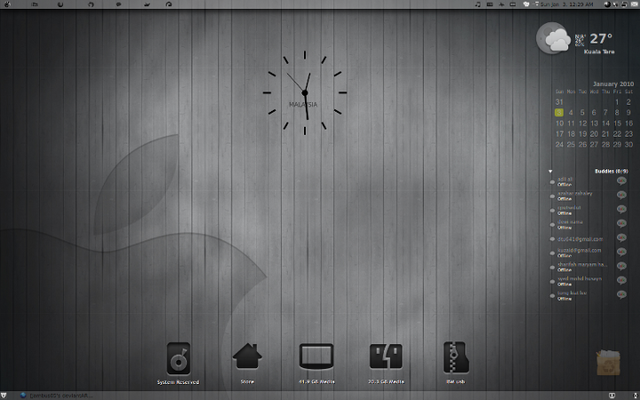Click the weather widget cloud image
The height and width of the screenshot is (400, 640).
click(x=553, y=38)
